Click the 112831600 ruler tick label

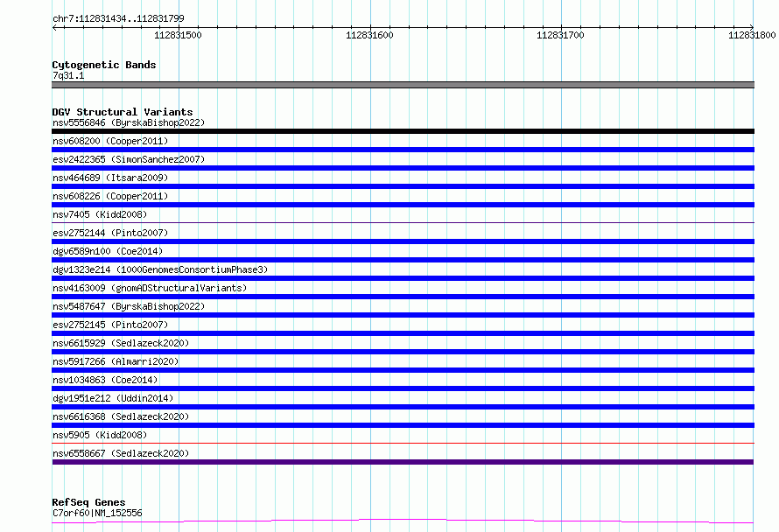click(369, 35)
